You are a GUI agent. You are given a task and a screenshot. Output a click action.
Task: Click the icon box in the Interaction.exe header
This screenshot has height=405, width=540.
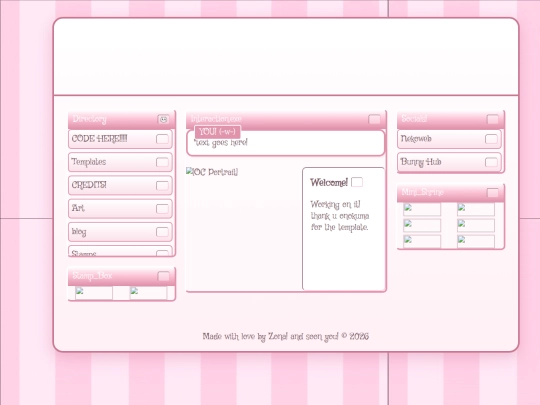click(x=374, y=119)
